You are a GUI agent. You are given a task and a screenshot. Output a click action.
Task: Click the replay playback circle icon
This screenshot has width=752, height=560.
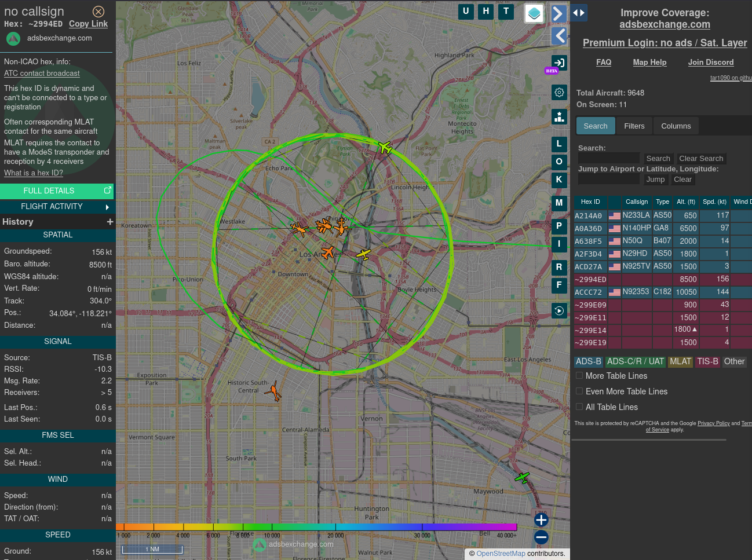(559, 311)
